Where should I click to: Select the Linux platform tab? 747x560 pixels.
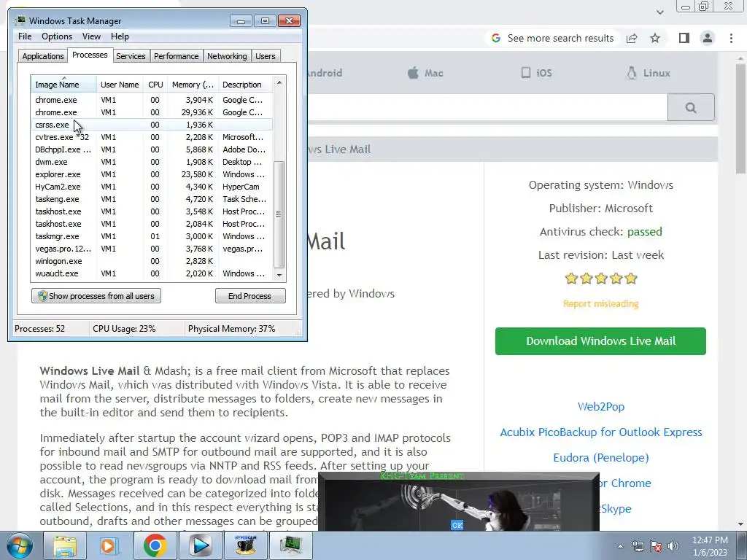tap(649, 73)
